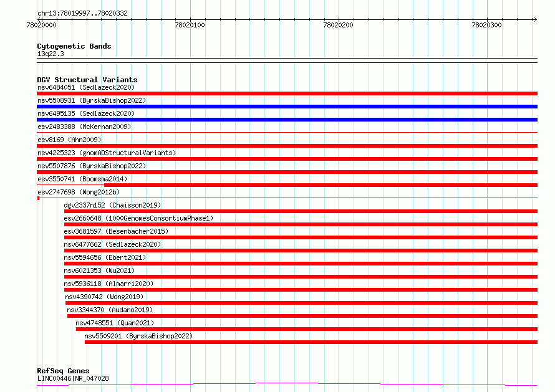Image resolution: width=555 pixels, height=392 pixels.
Task: Click ruler position 78020200
Action: click(339, 25)
